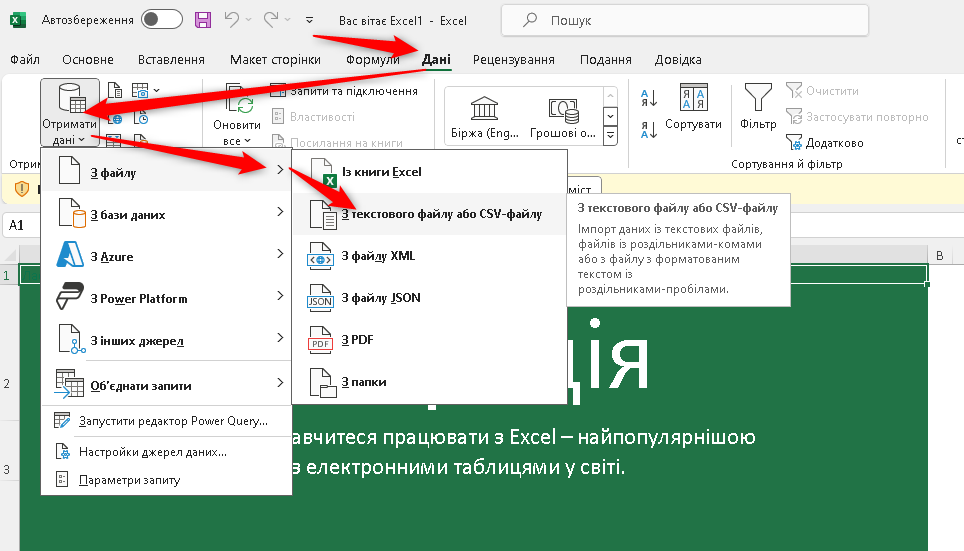Click the From Text/CSV ribbon icon
The width and height of the screenshot is (964, 551).
[x=115, y=91]
